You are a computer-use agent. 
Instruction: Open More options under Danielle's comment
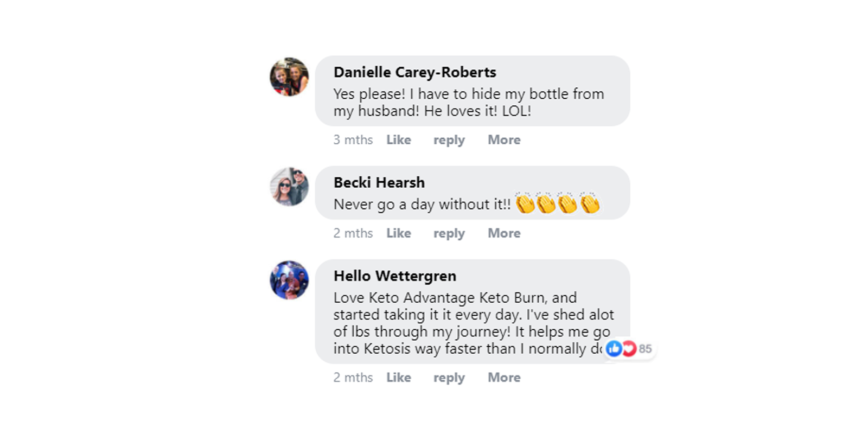pyautogui.click(x=503, y=140)
